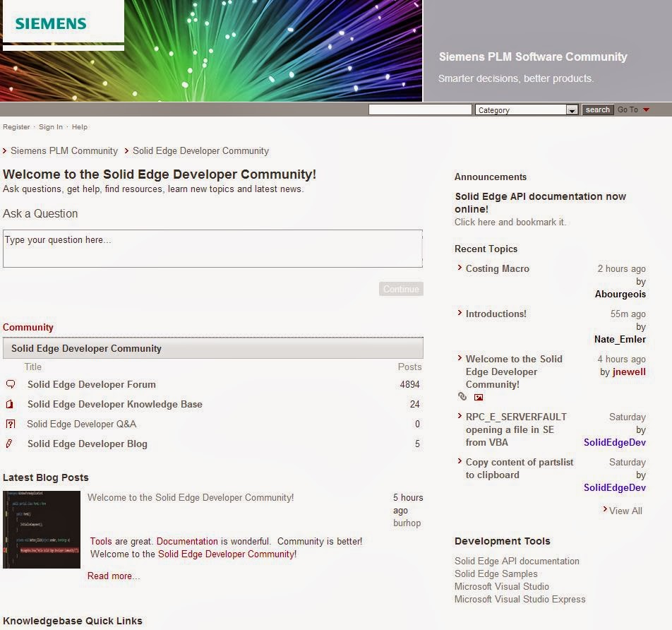The width and height of the screenshot is (672, 630).
Task: Open Copy content of partslist topic
Action: tap(520, 468)
